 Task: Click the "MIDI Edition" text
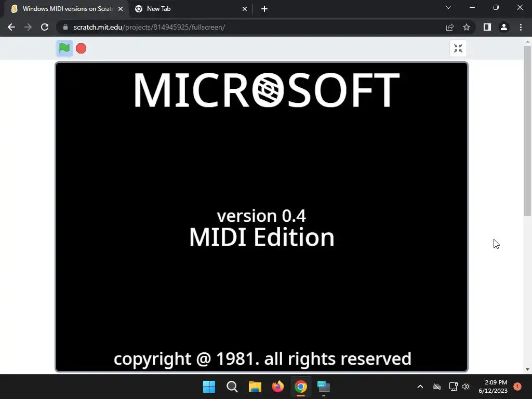262,237
